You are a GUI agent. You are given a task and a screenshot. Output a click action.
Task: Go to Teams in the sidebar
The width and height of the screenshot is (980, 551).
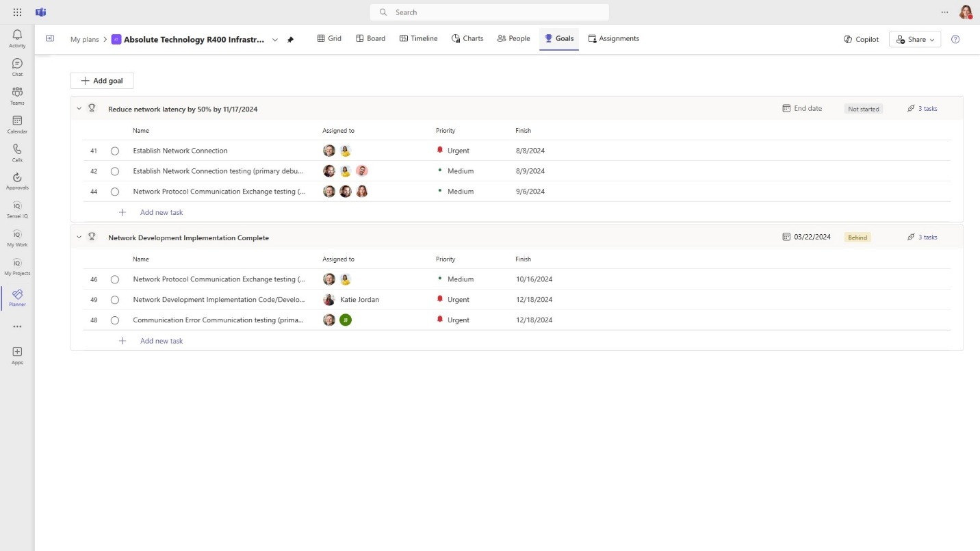[x=17, y=96]
